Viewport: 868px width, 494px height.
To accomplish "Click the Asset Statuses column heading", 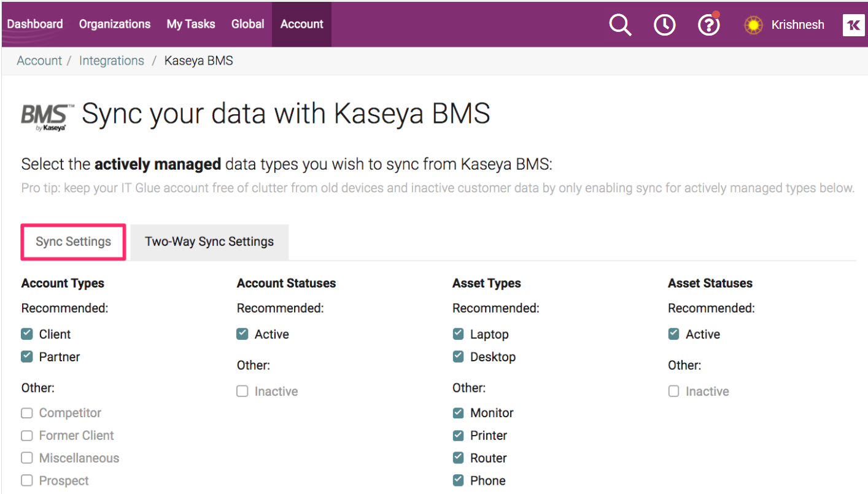I will [x=710, y=283].
